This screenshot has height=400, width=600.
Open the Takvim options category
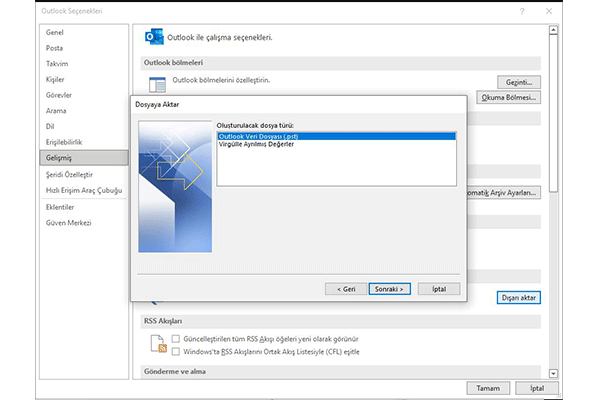84,64
